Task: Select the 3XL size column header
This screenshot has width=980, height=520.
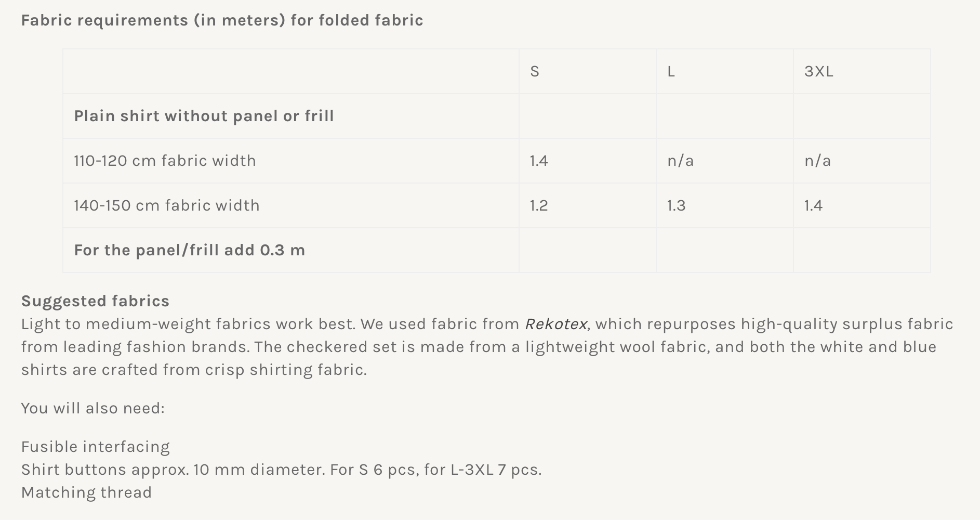Action: (818, 71)
